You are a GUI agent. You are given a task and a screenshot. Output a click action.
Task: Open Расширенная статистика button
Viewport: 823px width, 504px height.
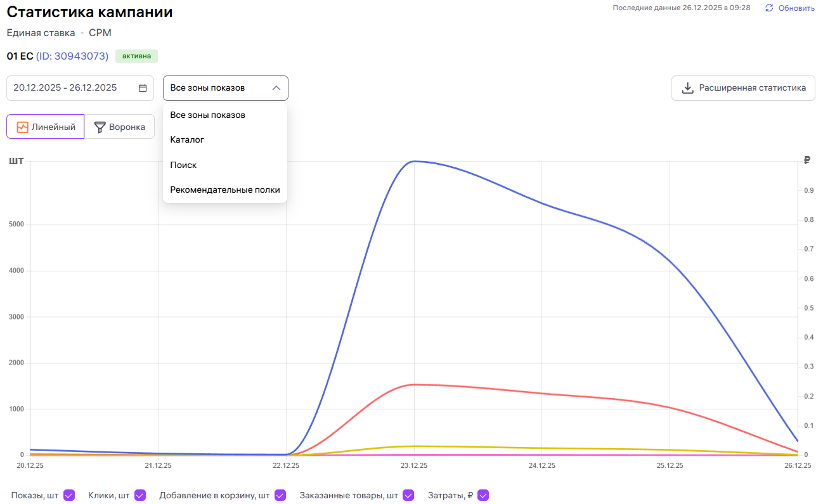point(743,88)
